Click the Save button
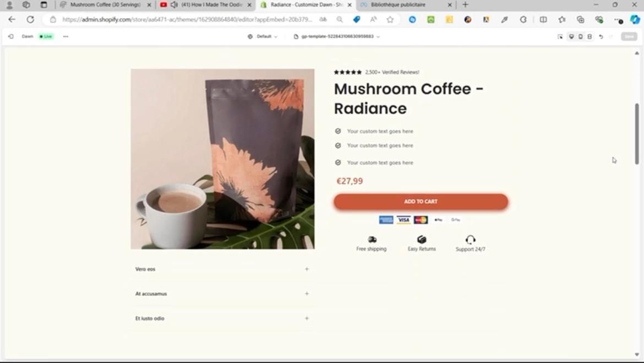 (629, 36)
